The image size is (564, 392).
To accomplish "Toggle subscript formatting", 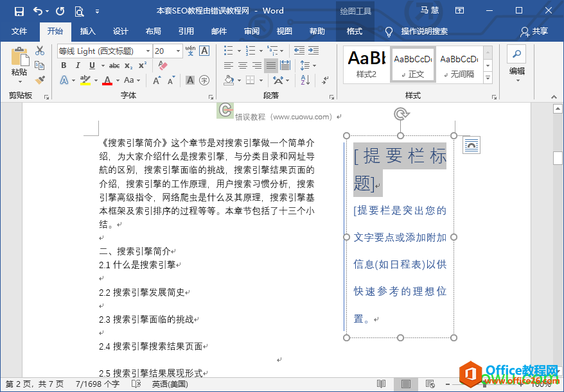I will click(x=129, y=65).
